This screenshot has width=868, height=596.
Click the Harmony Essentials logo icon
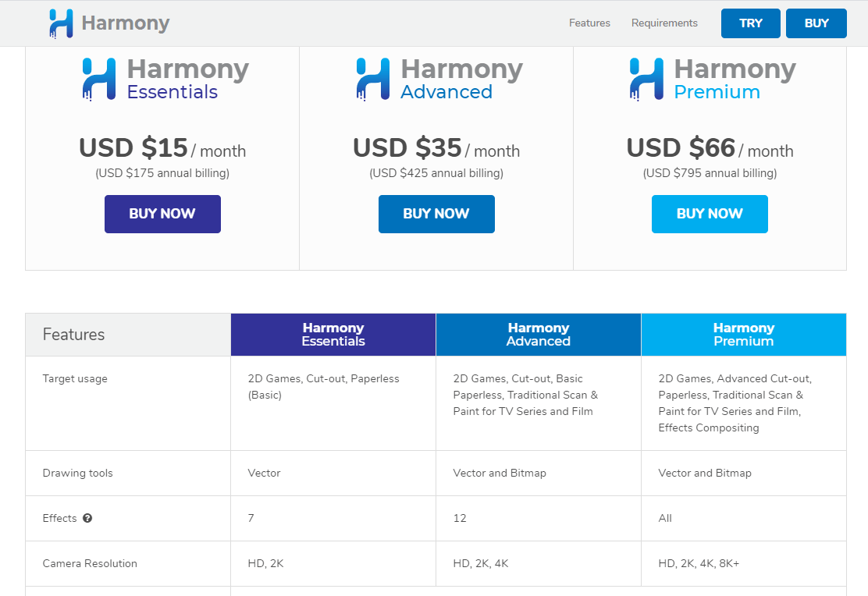point(99,79)
